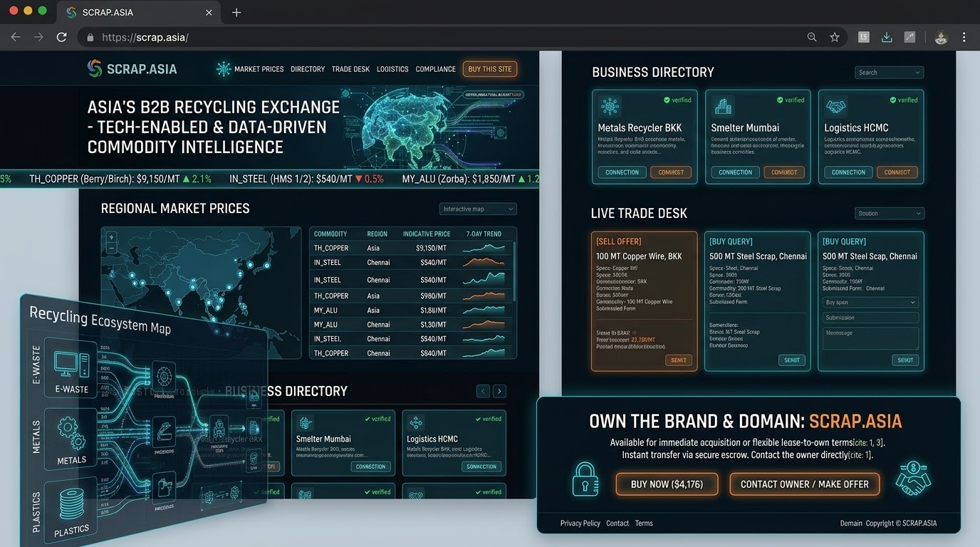Open the Business Directory Search dropdown
Screen dimensions: 980x547
point(889,73)
